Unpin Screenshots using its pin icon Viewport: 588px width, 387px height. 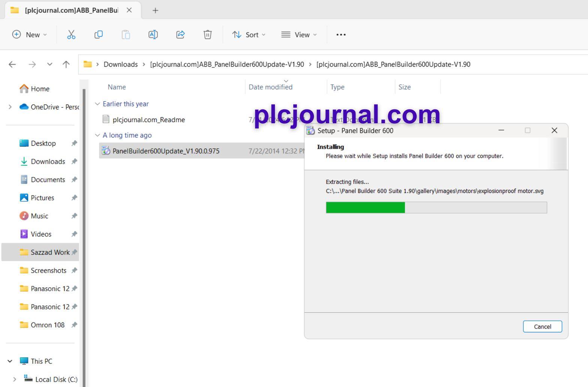point(74,270)
